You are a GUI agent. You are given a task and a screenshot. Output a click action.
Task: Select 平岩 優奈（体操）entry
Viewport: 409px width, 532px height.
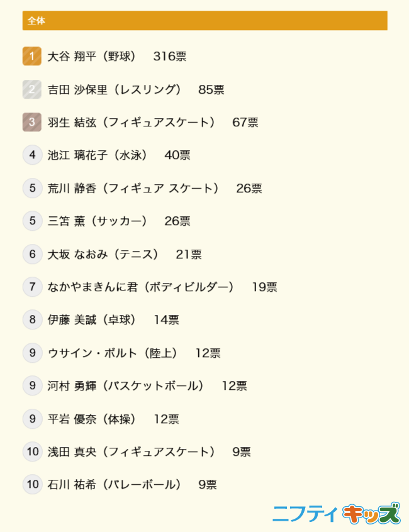(x=92, y=419)
